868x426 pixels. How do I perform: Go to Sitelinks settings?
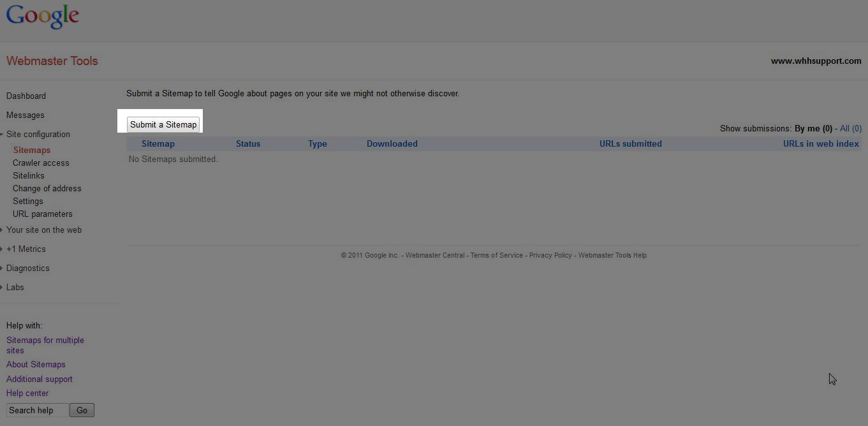pos(29,176)
